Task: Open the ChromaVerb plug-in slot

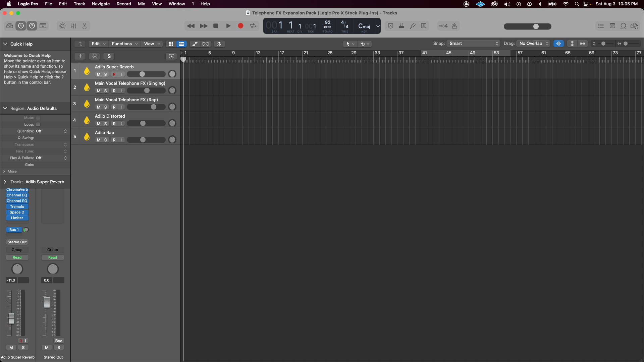Action: point(17,190)
